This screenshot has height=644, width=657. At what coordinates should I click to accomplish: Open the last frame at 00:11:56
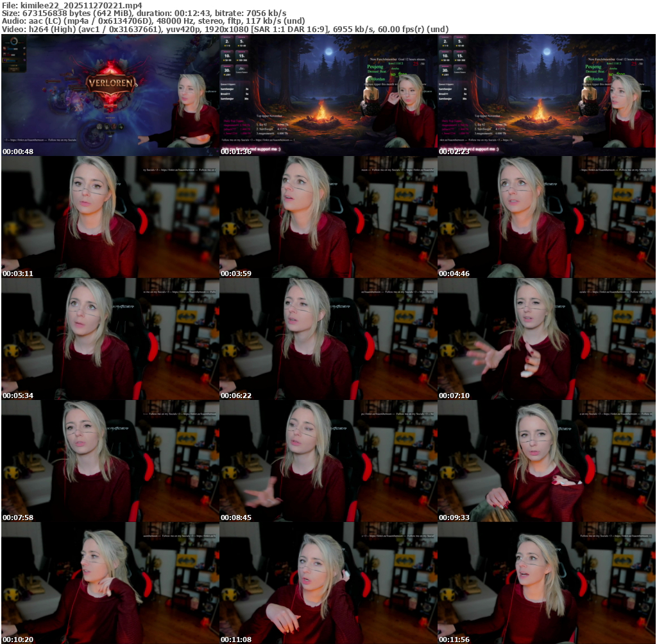click(x=546, y=583)
